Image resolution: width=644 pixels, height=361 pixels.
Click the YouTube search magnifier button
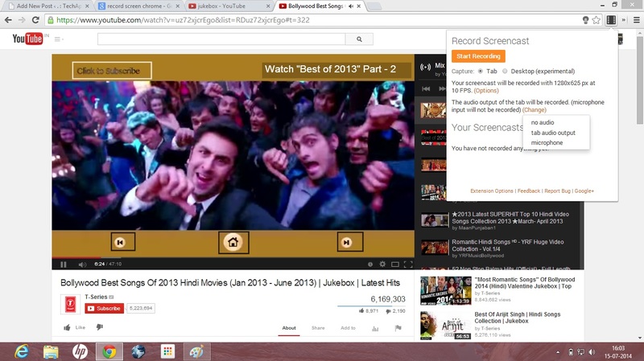359,39
